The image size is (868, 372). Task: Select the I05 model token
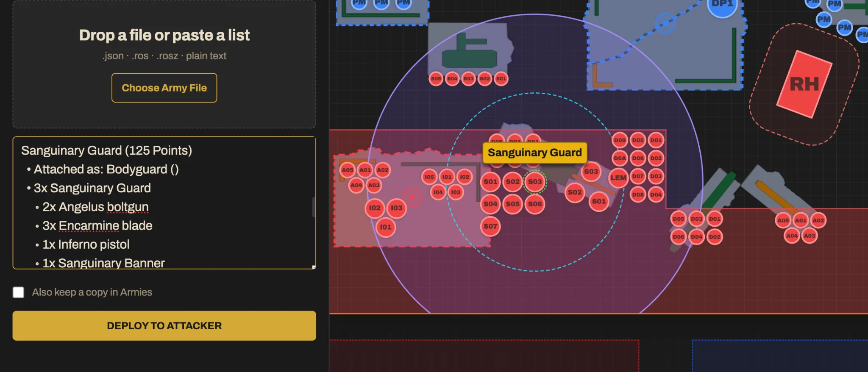pos(429,177)
